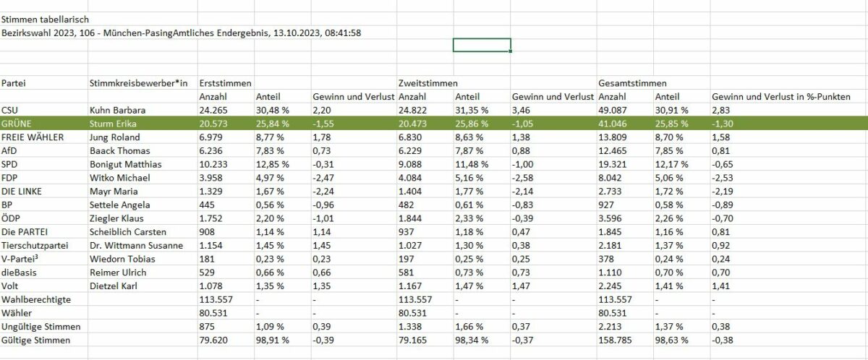Click the 'V-Partei³' party cell

[x=20, y=259]
